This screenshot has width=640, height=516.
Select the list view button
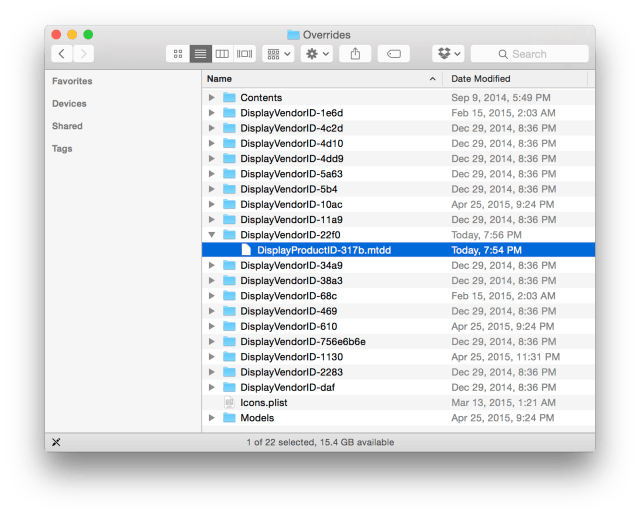coord(200,54)
